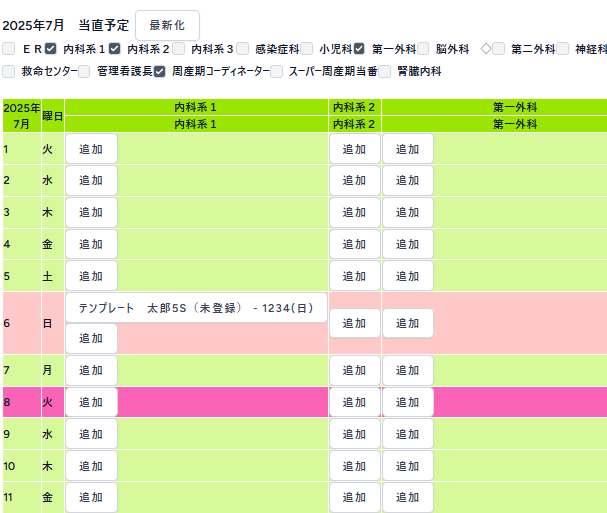Uncheck the 内科系2 checkbox
The image size is (607, 513).
click(114, 48)
